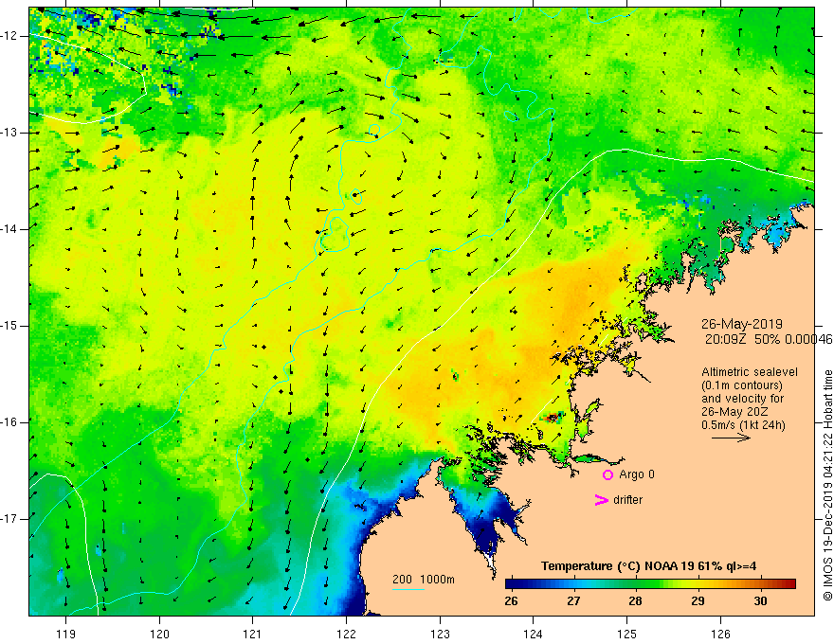
Task: Click the colorbar tick label '29'
Action: coord(698,601)
